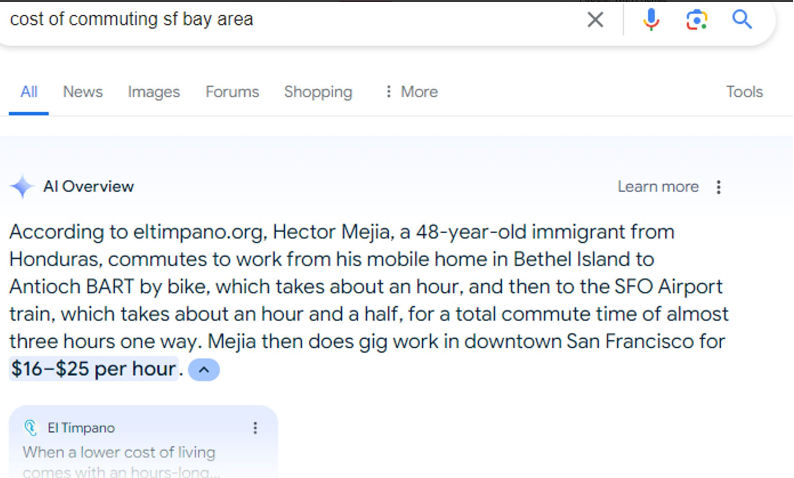Switch to the Images tab
This screenshot has height=478, width=794.
click(x=154, y=92)
